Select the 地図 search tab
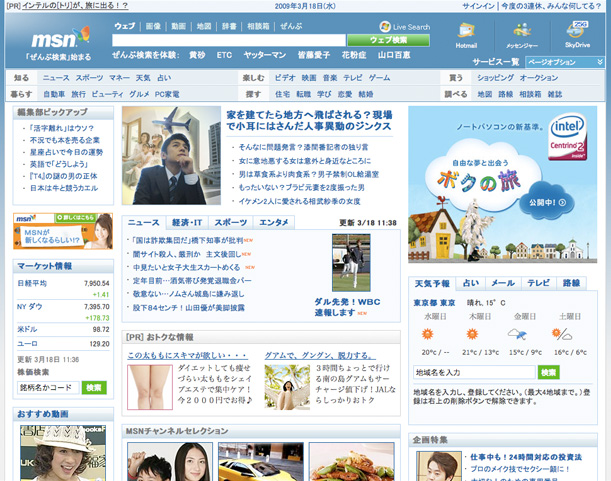611x481 pixels. coord(203,26)
